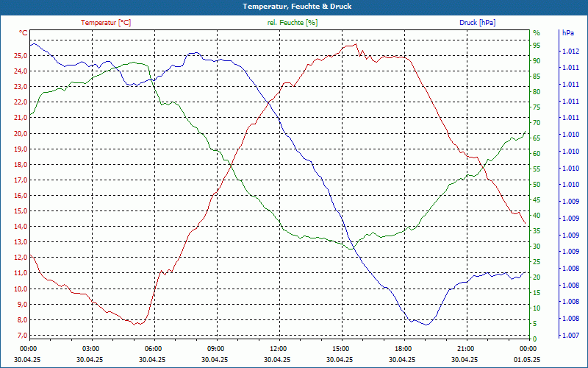Click the 11,0 temperature axis value

click(x=21, y=273)
